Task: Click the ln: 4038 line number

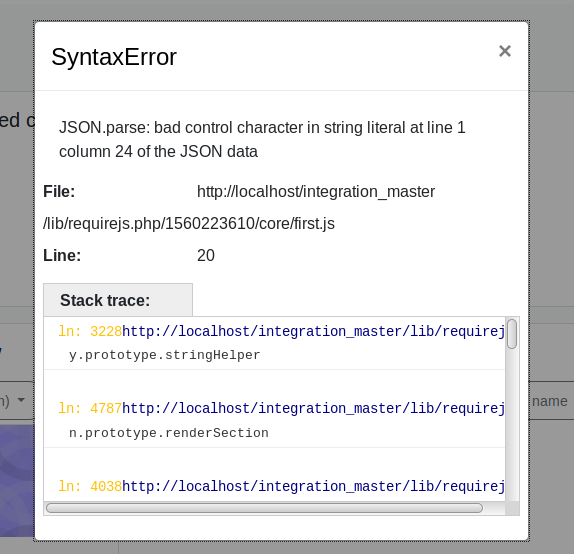Action: click(x=90, y=486)
